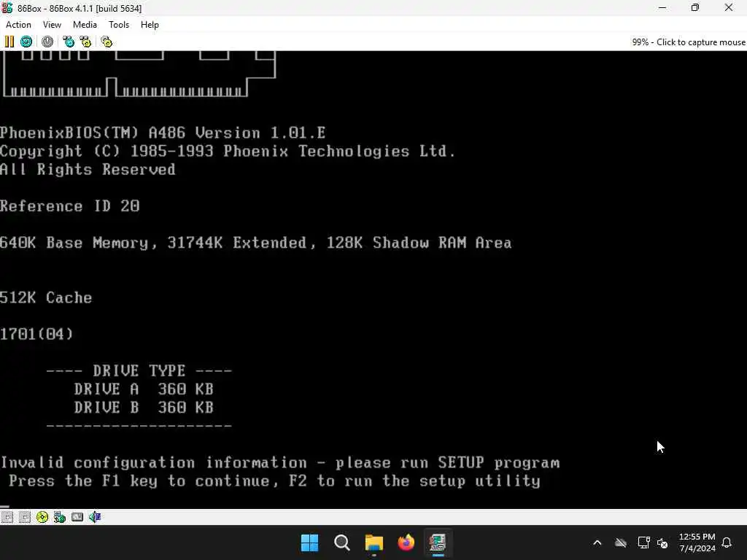Click the speaker sound icon in status bar
This screenshot has width=747, height=560.
pyautogui.click(x=95, y=517)
